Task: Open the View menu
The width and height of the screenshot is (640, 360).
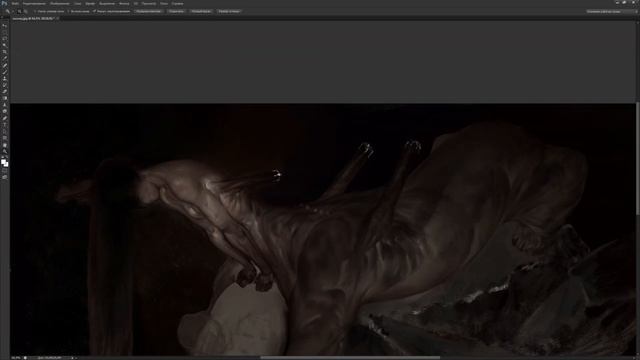Action: tap(149, 3)
